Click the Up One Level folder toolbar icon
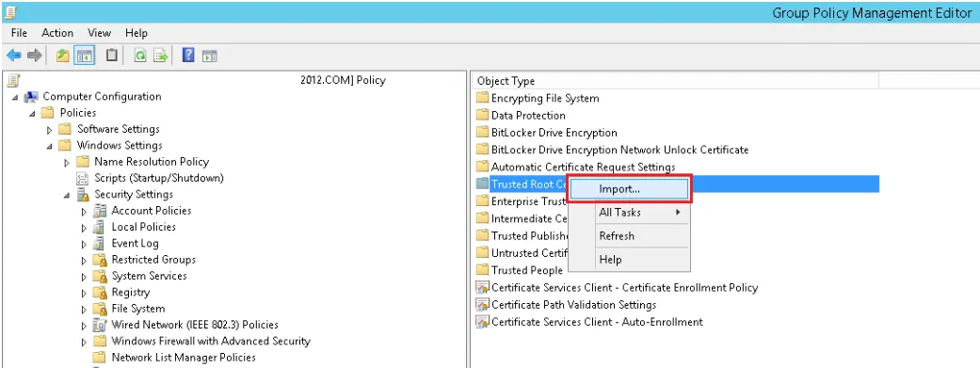The height and width of the screenshot is (368, 980). pyautogui.click(x=62, y=56)
